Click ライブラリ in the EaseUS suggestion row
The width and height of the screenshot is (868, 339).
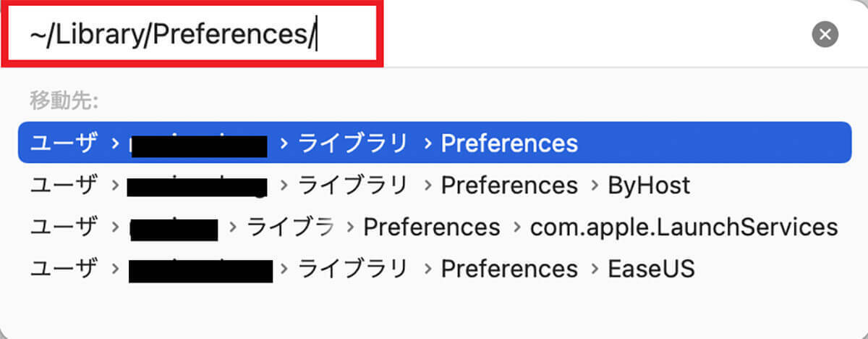click(x=353, y=269)
